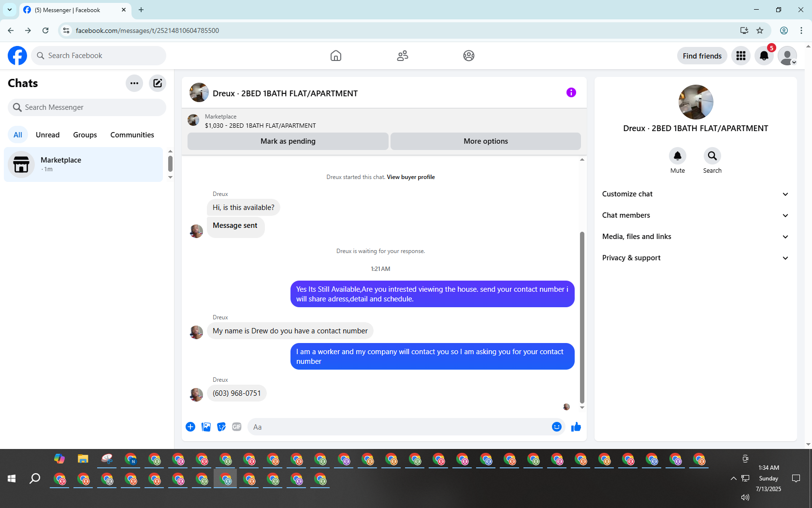Click conversation header listing thumbnail
Image resolution: width=812 pixels, height=508 pixels.
click(x=199, y=92)
